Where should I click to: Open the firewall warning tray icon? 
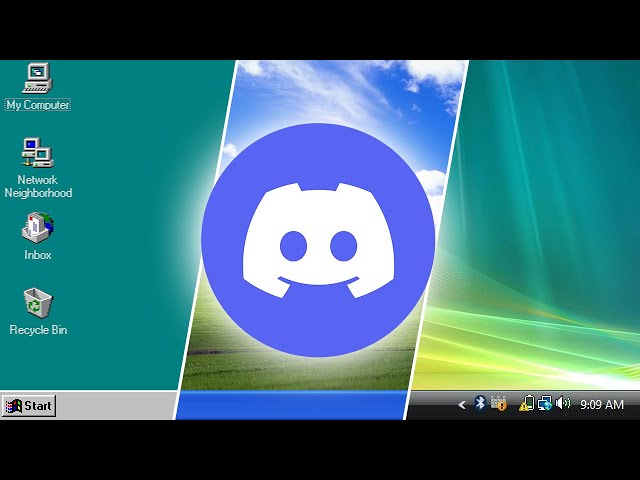[x=499, y=403]
